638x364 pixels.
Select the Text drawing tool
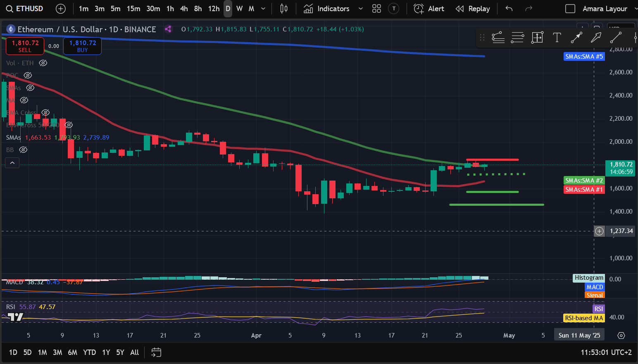click(557, 38)
